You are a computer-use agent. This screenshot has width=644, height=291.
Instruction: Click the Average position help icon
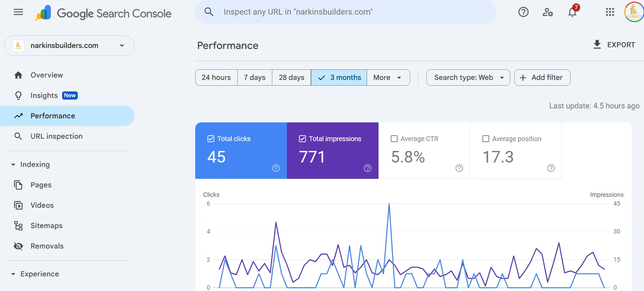551,168
